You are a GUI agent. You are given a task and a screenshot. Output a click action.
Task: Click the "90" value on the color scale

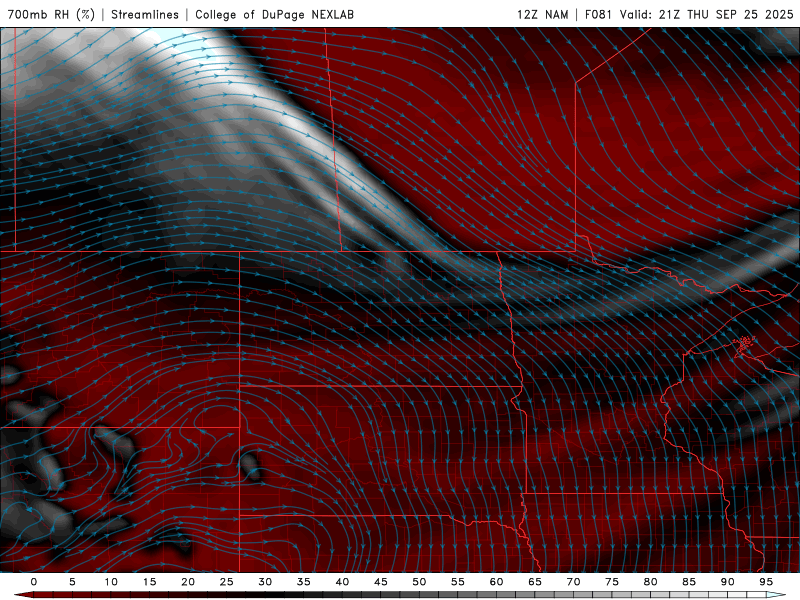click(x=727, y=582)
